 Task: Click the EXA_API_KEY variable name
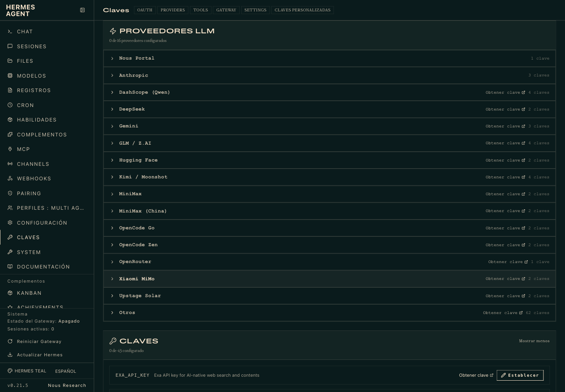coord(133,375)
